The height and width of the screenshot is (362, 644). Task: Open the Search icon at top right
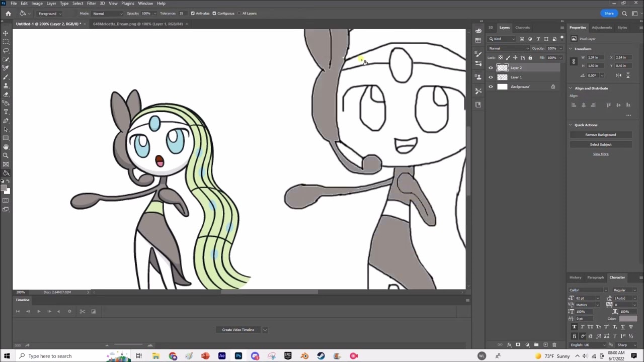pos(624,14)
